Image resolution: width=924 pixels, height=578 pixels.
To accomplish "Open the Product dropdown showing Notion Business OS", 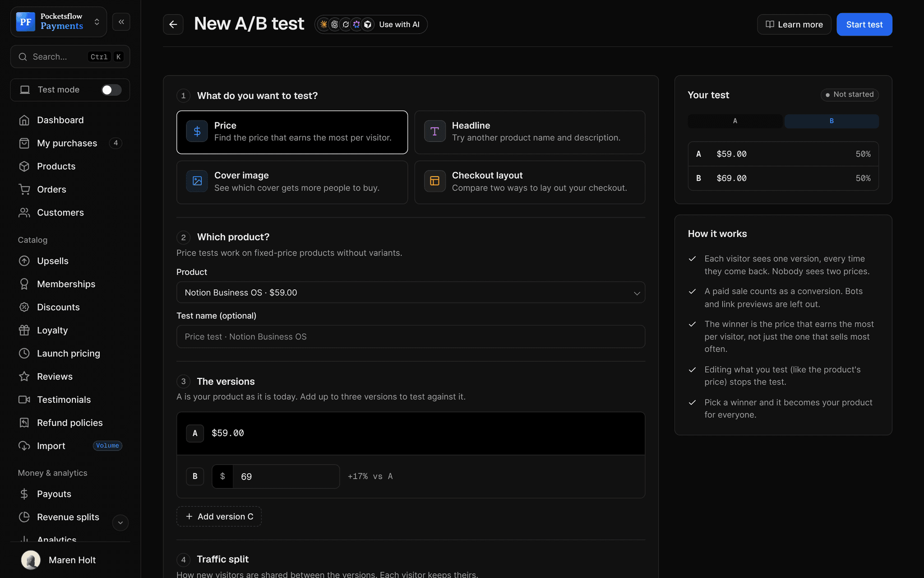I will [411, 293].
